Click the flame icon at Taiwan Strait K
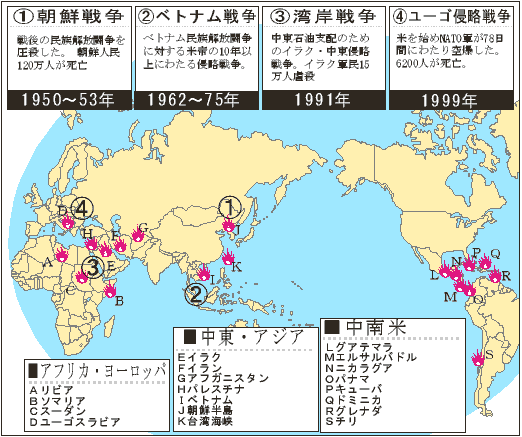The width and height of the screenshot is (522, 437). pos(228,257)
